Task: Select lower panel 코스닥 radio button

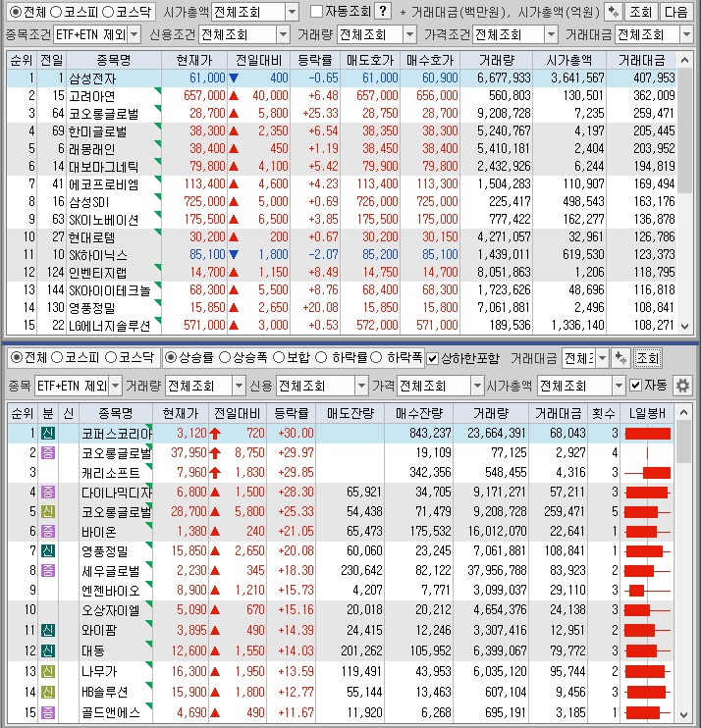Action: click(111, 357)
